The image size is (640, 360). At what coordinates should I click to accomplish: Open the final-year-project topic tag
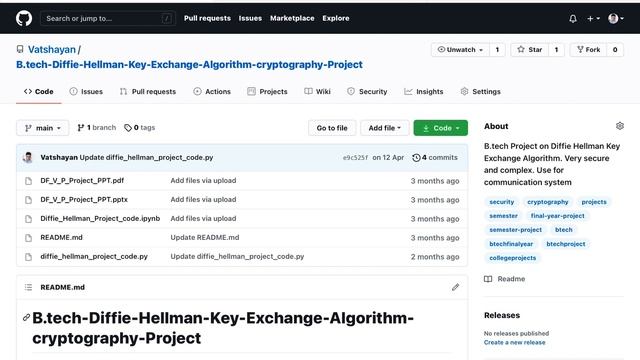(x=557, y=216)
